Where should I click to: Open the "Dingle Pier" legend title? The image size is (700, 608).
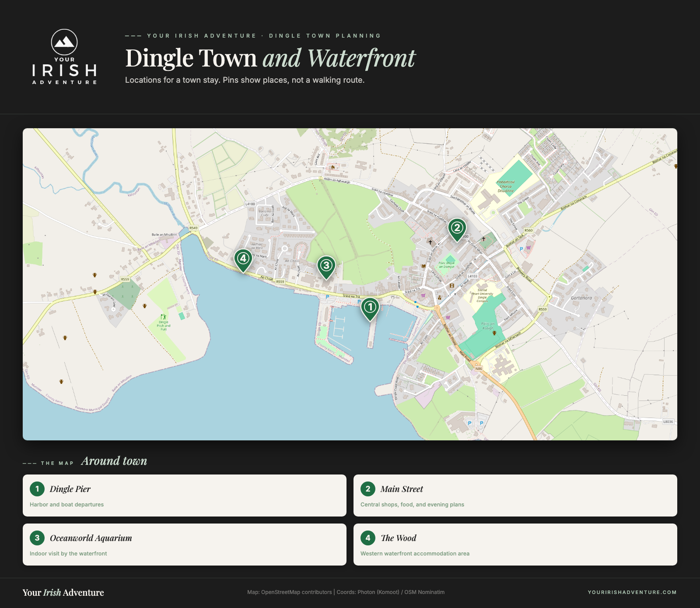click(70, 489)
